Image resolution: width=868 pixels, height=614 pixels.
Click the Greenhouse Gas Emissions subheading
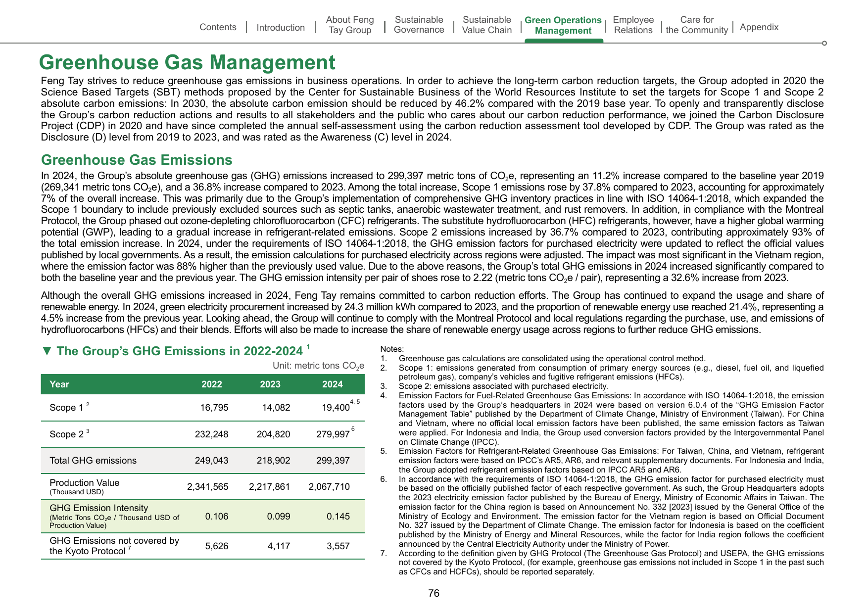(137, 160)
